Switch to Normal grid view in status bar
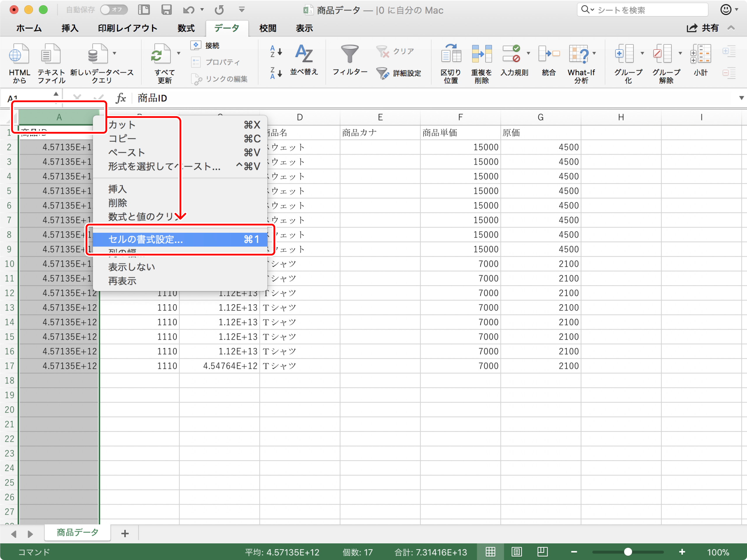 point(490,552)
